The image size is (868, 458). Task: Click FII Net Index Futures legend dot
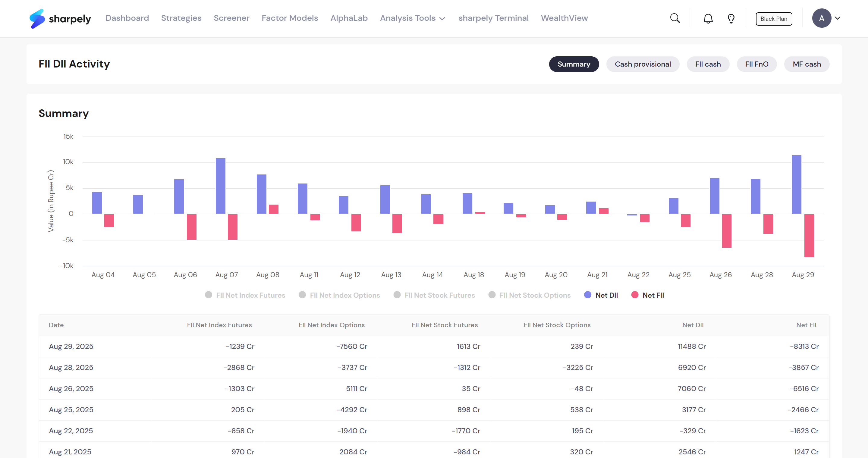pos(209,295)
